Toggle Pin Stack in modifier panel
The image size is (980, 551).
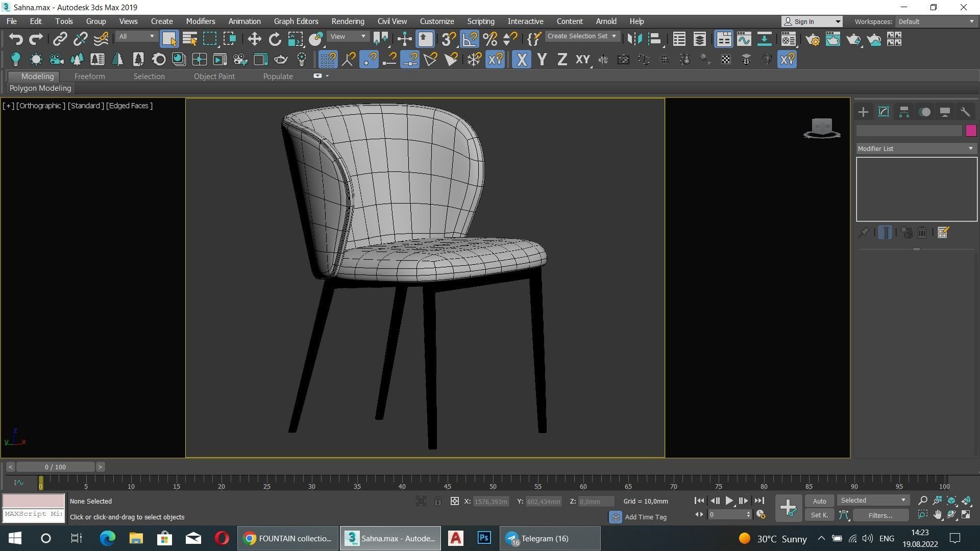863,233
